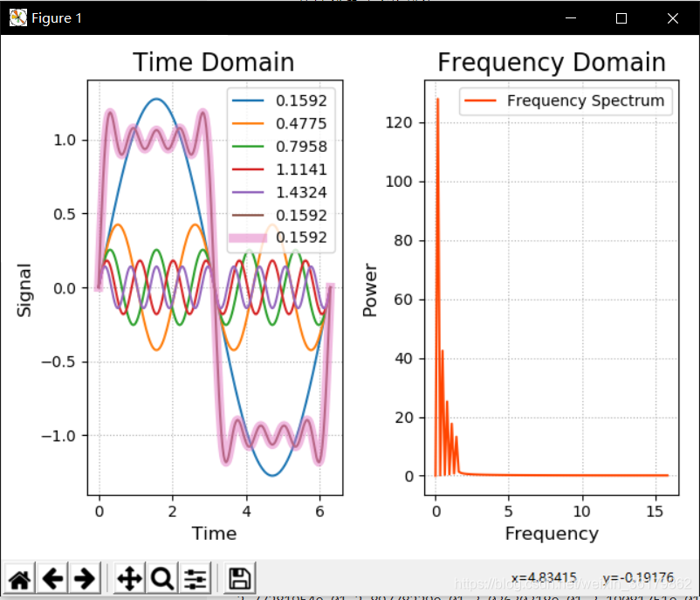
Task: Click the green legend line swatch 0.7958
Action: [248, 147]
